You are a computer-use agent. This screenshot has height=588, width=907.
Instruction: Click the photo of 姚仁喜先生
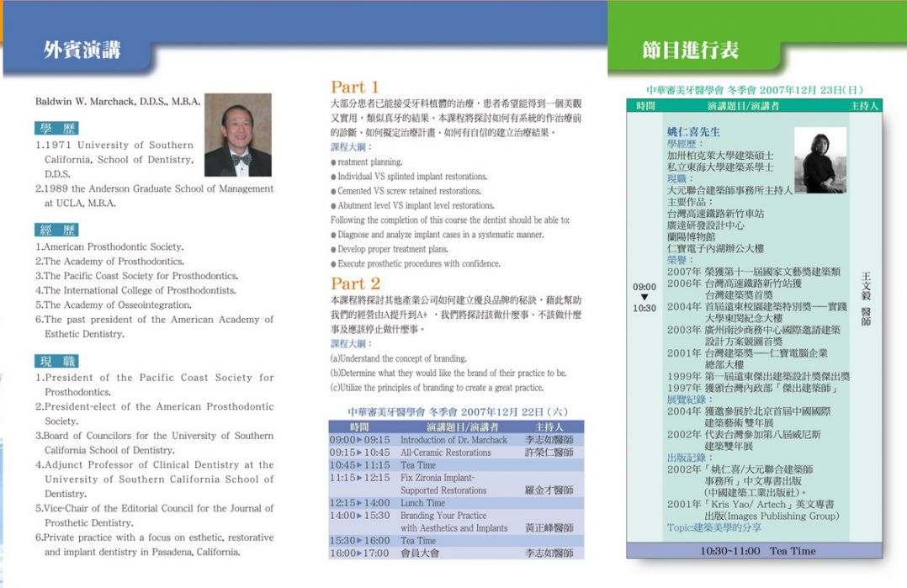click(819, 160)
